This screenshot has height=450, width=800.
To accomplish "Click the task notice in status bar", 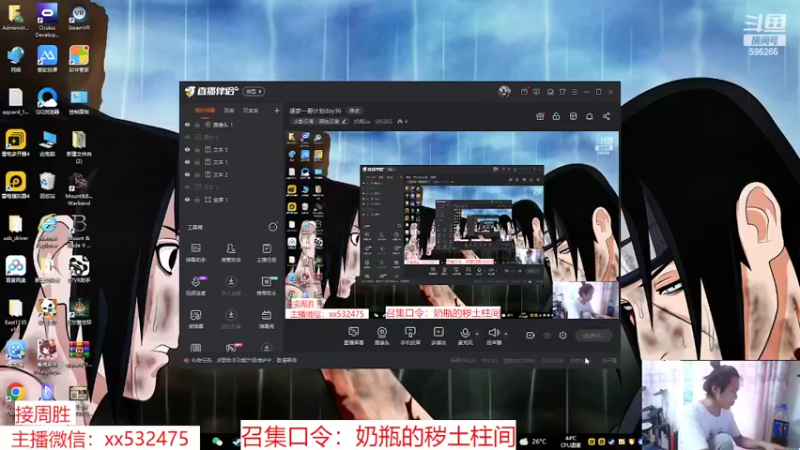I will coord(240,360).
